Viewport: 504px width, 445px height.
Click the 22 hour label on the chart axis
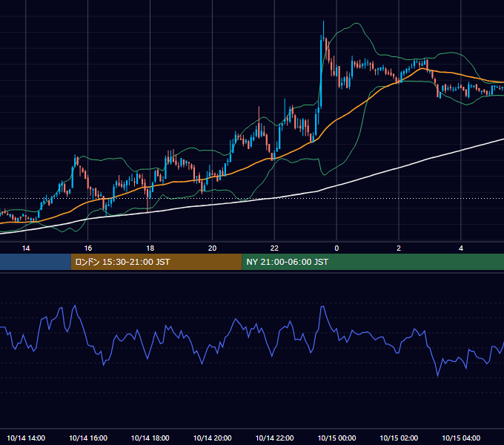coord(274,248)
